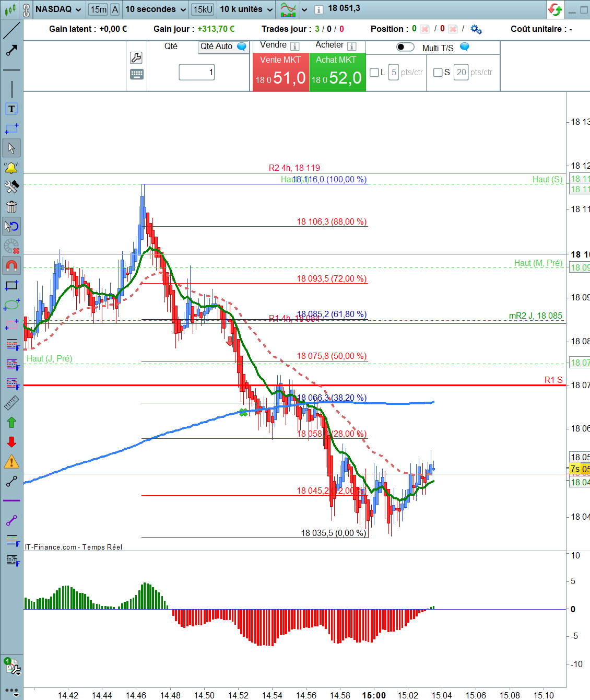
Task: Click the Qté quantity input field
Action: (197, 72)
